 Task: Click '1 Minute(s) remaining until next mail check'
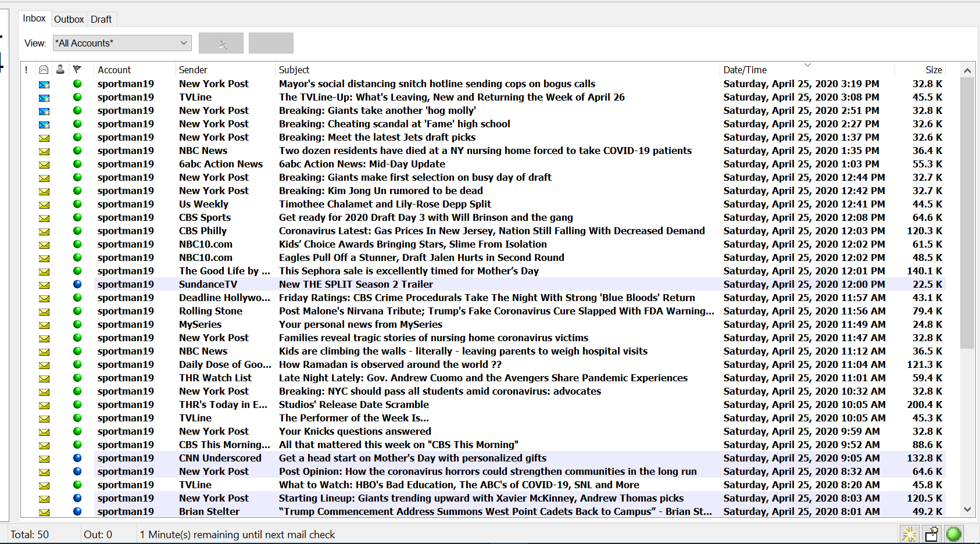(x=237, y=535)
